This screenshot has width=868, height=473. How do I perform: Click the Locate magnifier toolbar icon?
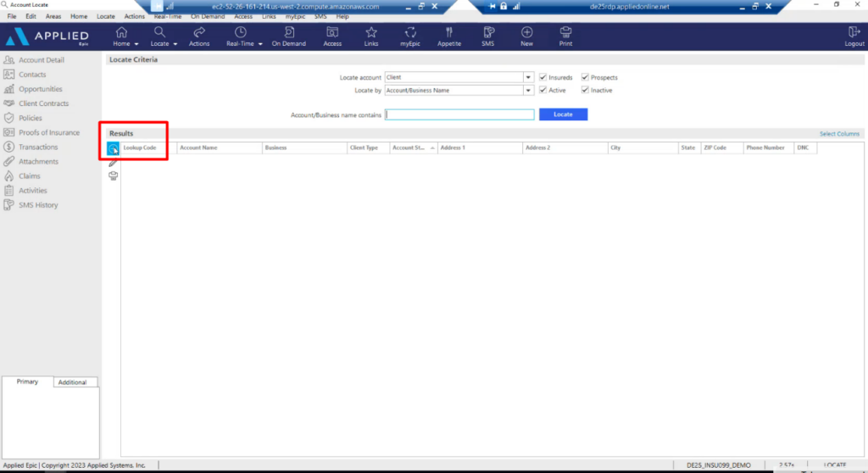click(x=159, y=32)
